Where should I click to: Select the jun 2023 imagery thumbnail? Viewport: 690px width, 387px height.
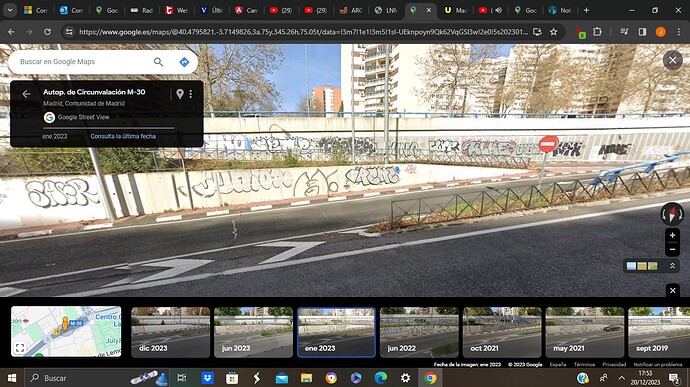click(253, 332)
